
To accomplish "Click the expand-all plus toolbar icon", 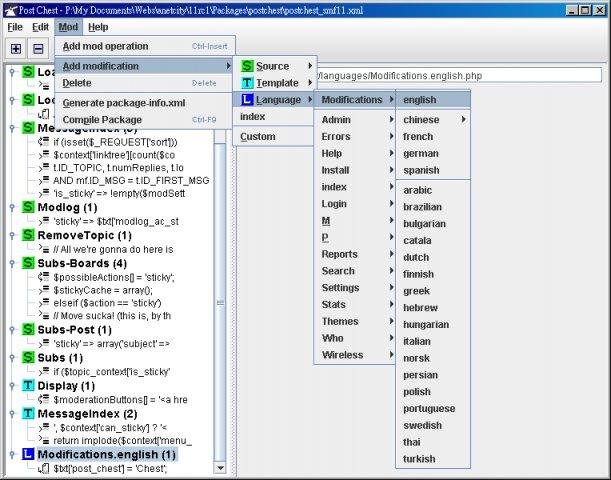I will click(16, 49).
